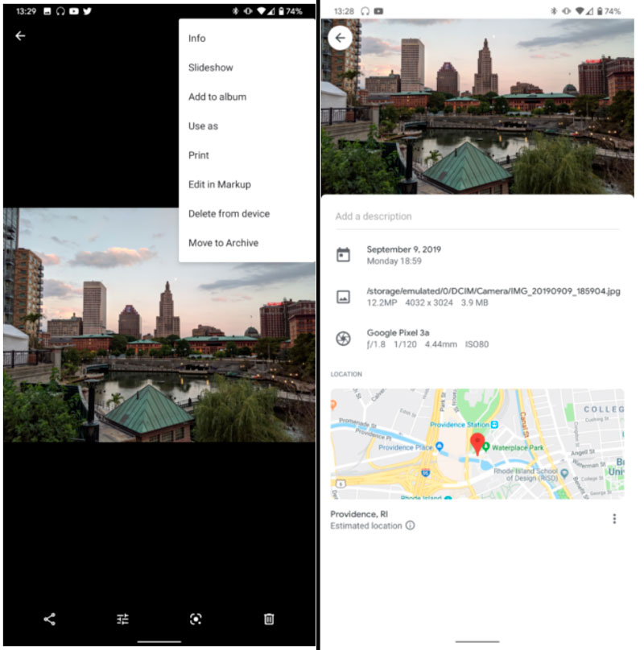644x650 pixels.
Task: Tap the 13:29 clock in status bar
Action: pyautogui.click(x=26, y=11)
